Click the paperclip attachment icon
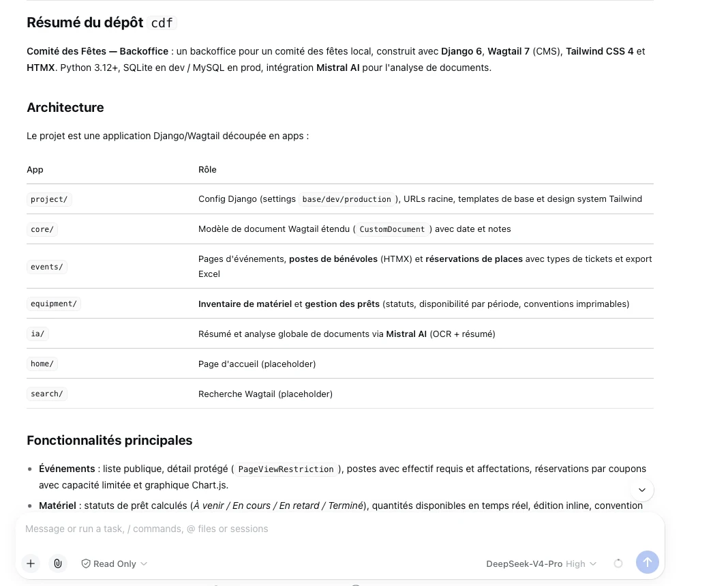728x586 pixels. (57, 563)
